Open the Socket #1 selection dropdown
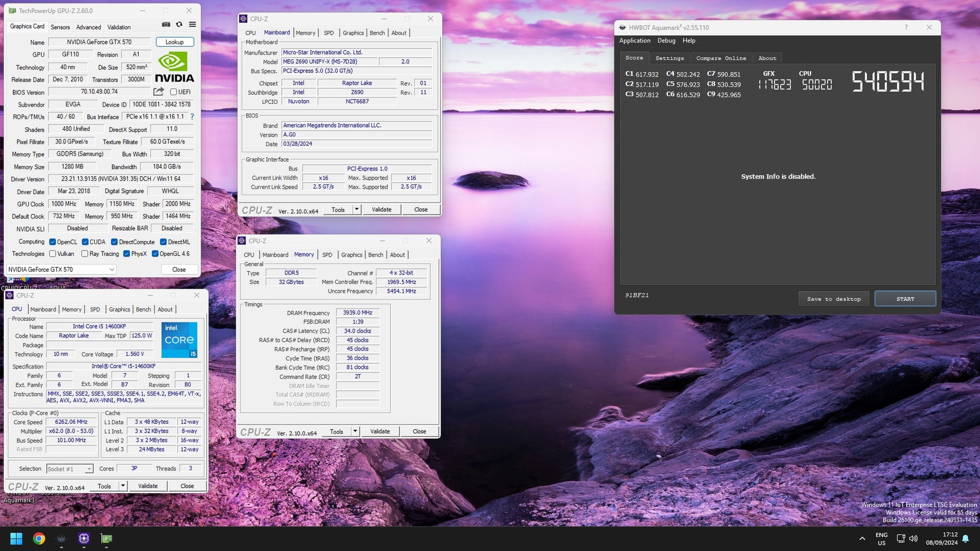 click(70, 469)
